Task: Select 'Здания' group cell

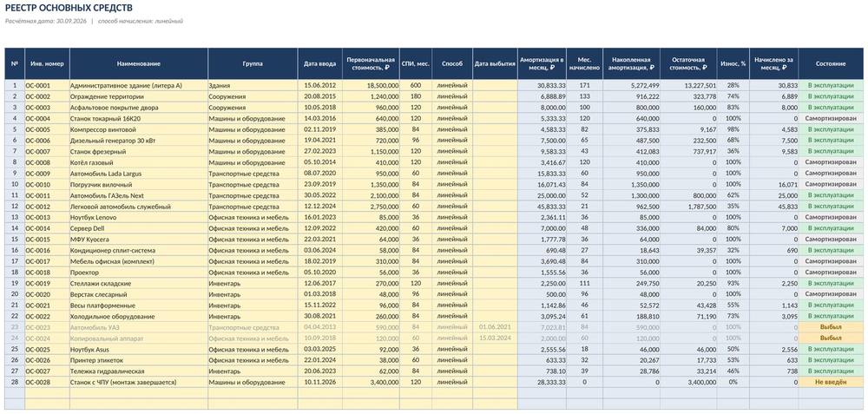Action: [x=253, y=86]
